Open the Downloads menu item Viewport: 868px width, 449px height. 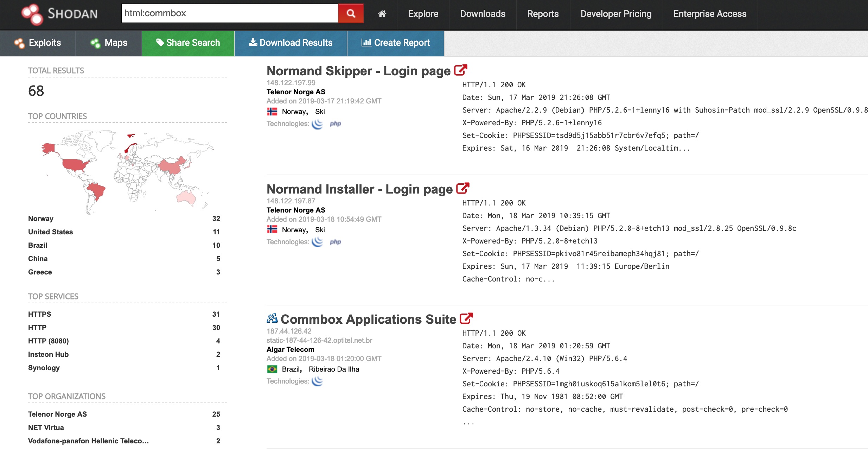pyautogui.click(x=483, y=14)
